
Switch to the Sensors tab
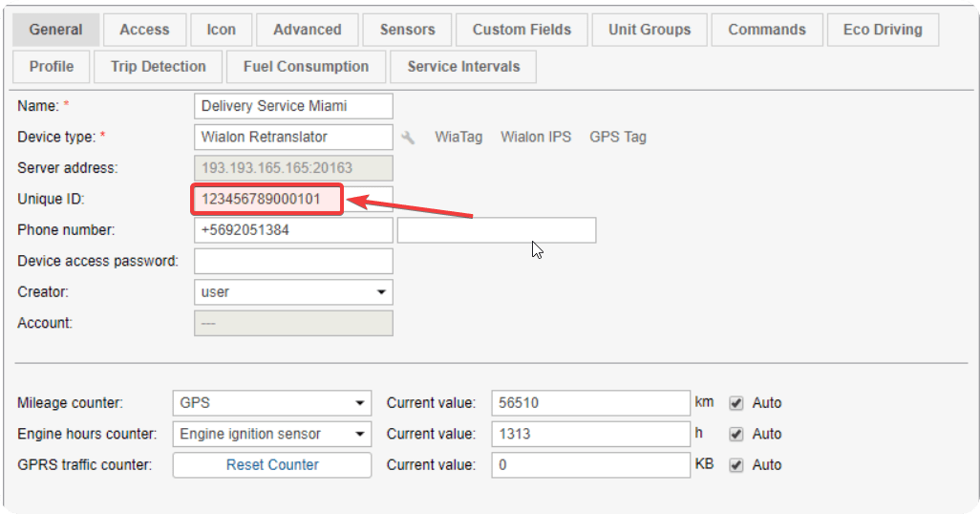(408, 30)
